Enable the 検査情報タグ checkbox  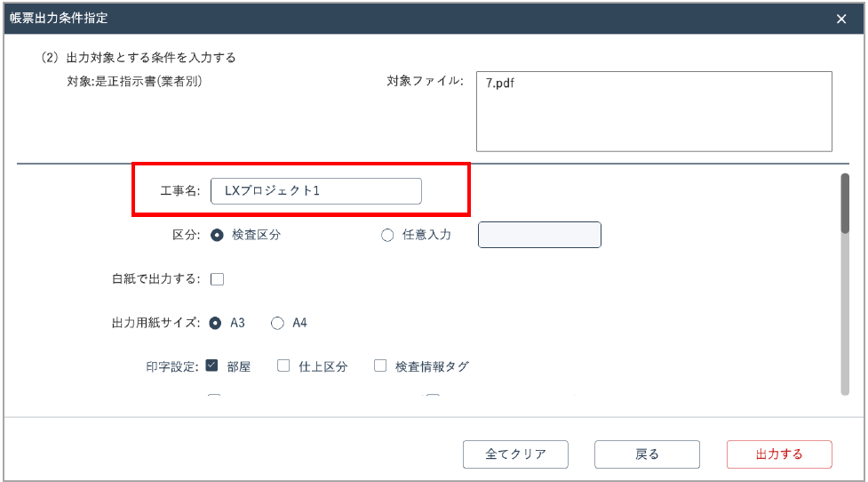pos(380,366)
